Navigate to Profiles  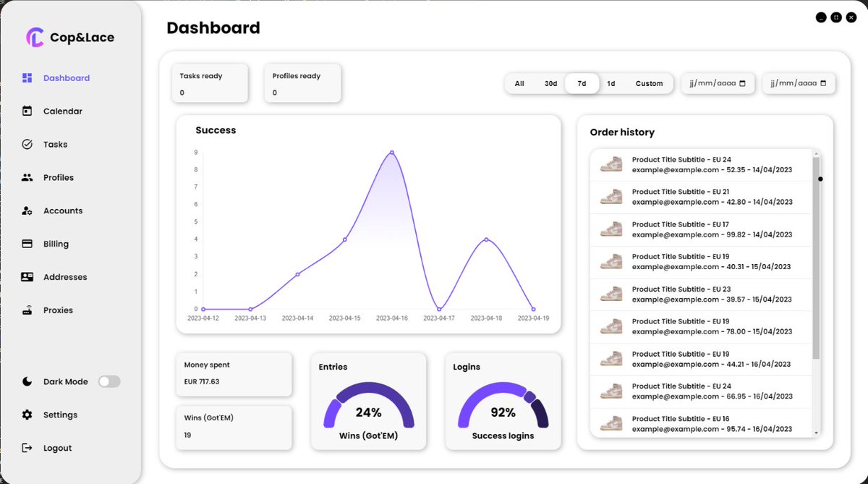[59, 177]
